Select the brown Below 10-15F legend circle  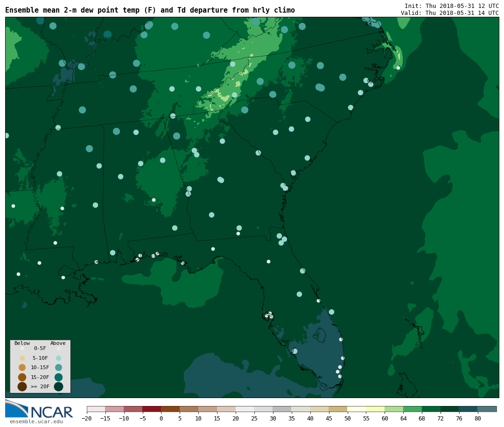pyautogui.click(x=22, y=368)
